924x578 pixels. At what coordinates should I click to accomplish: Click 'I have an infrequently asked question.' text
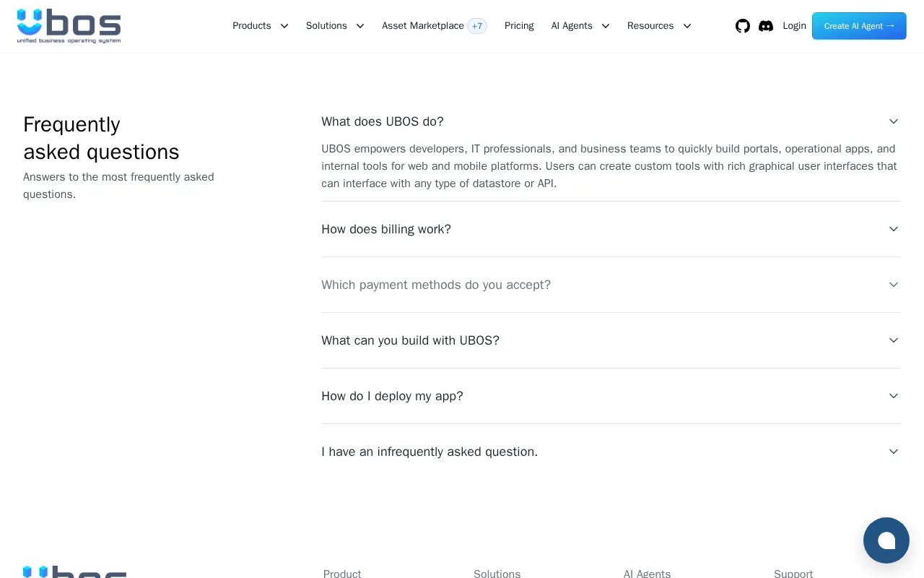point(430,452)
